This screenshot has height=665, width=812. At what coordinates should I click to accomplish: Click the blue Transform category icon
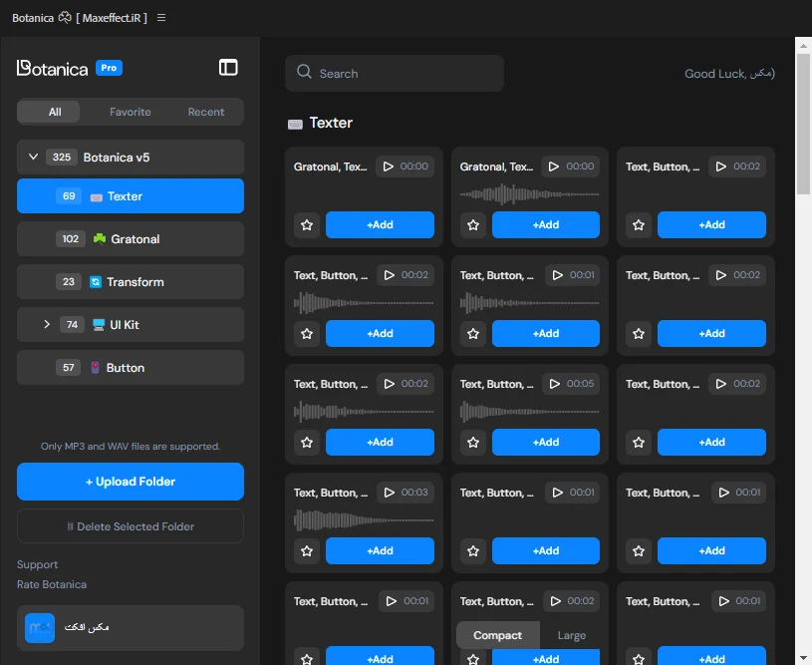pos(96,282)
